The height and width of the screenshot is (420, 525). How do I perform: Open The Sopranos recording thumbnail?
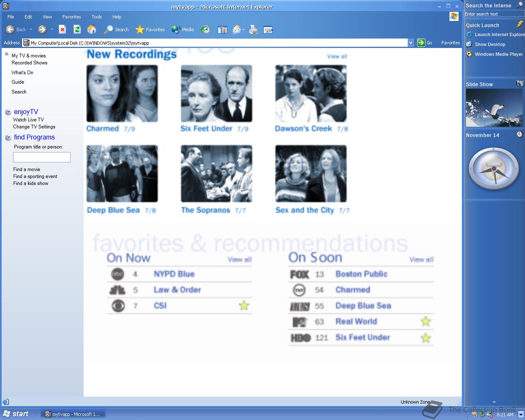coord(217,173)
